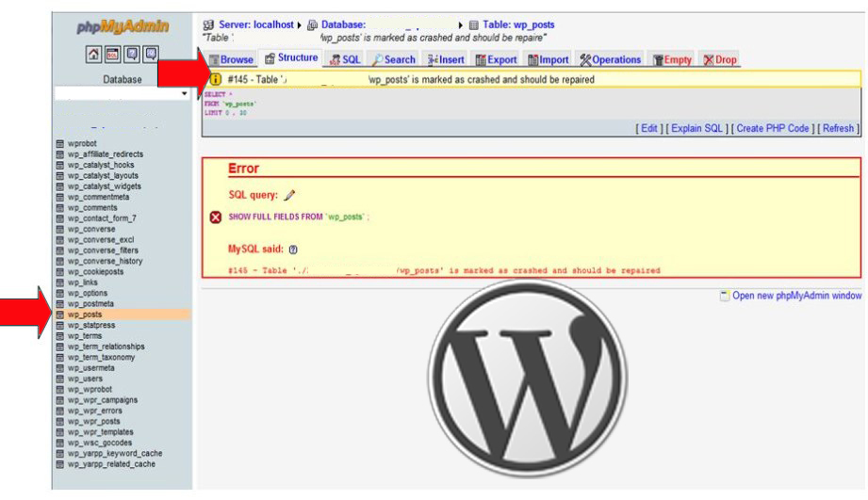The height and width of the screenshot is (500, 868).
Task: Go to the Export tab
Action: (496, 59)
